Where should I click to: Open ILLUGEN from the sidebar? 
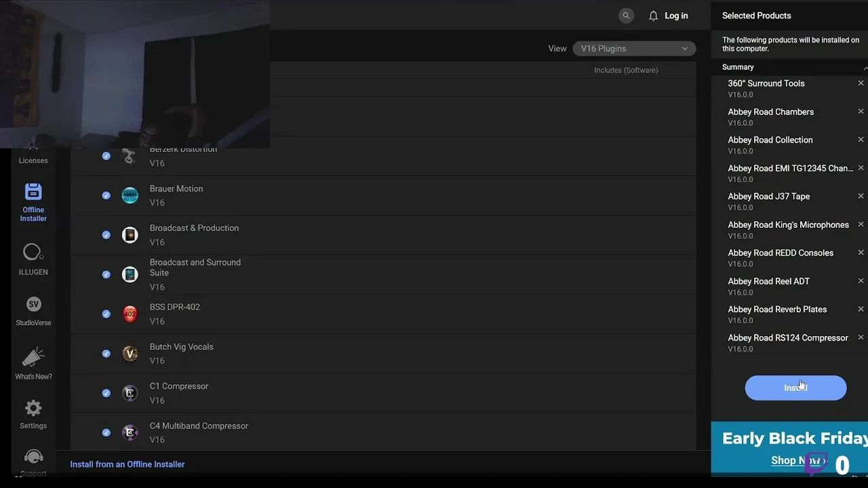coord(33,260)
